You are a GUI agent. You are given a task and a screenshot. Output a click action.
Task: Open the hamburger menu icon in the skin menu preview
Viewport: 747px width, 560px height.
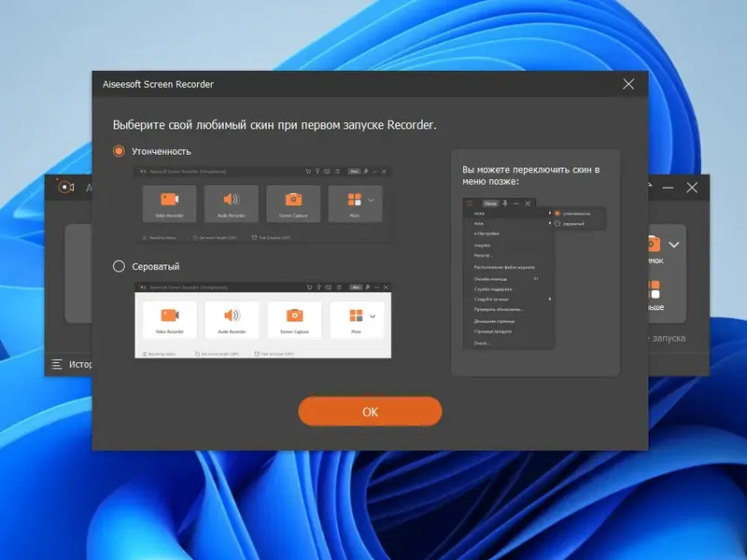(470, 203)
